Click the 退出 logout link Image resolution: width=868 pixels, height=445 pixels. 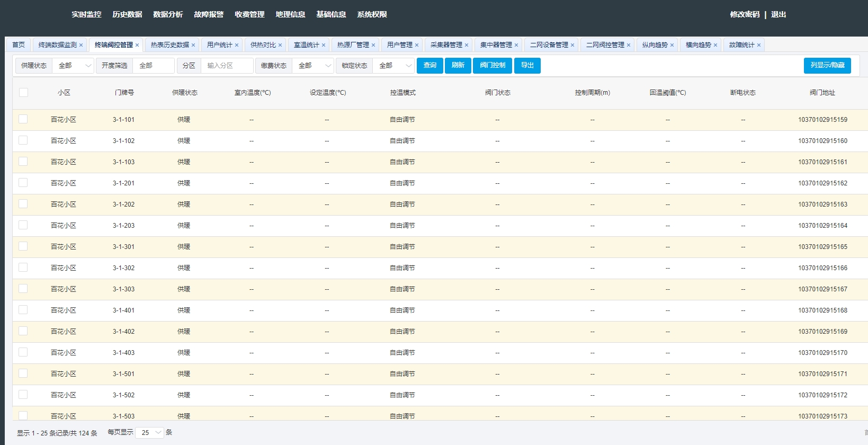pyautogui.click(x=778, y=14)
